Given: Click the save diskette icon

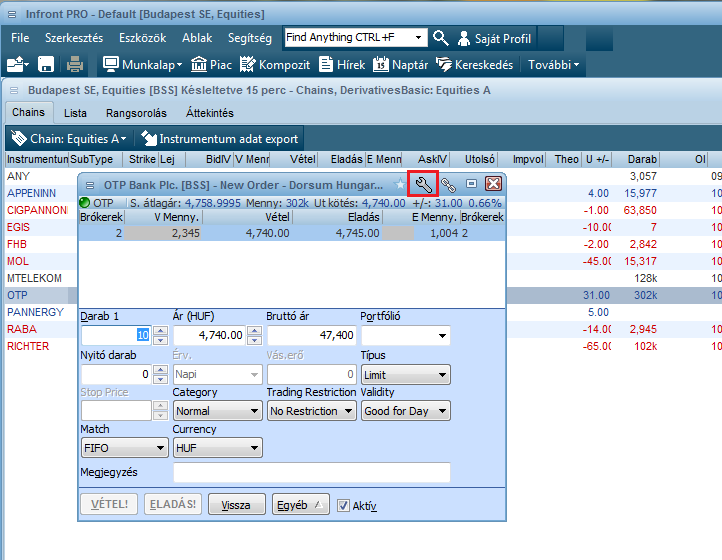Looking at the screenshot, I should 46,64.
